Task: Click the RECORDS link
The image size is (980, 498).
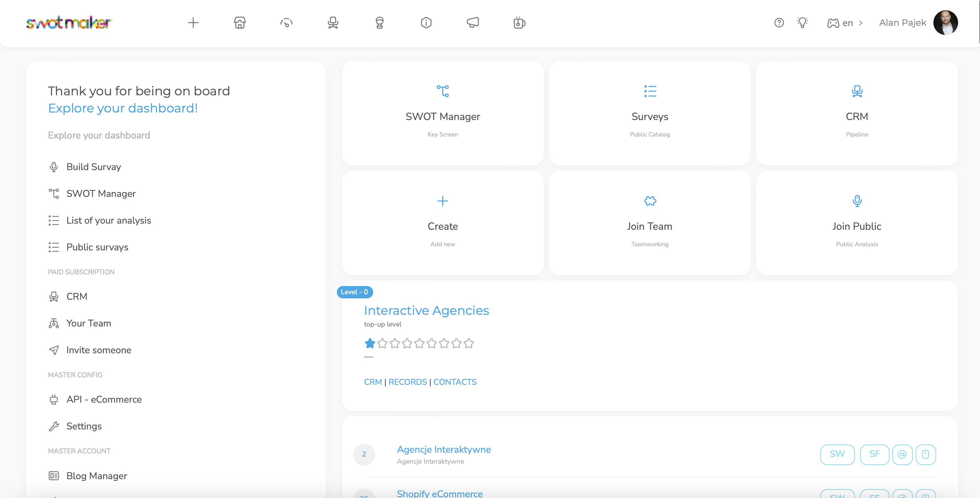Action: coord(407,382)
